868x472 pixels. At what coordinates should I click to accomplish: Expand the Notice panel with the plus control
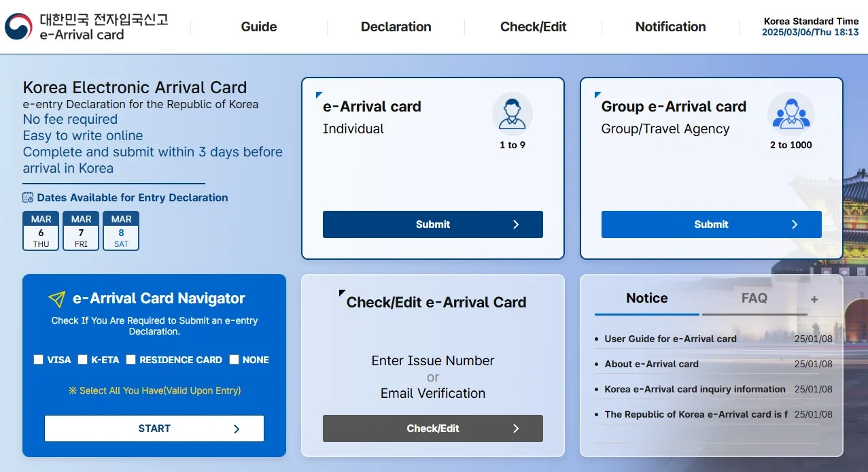813,298
